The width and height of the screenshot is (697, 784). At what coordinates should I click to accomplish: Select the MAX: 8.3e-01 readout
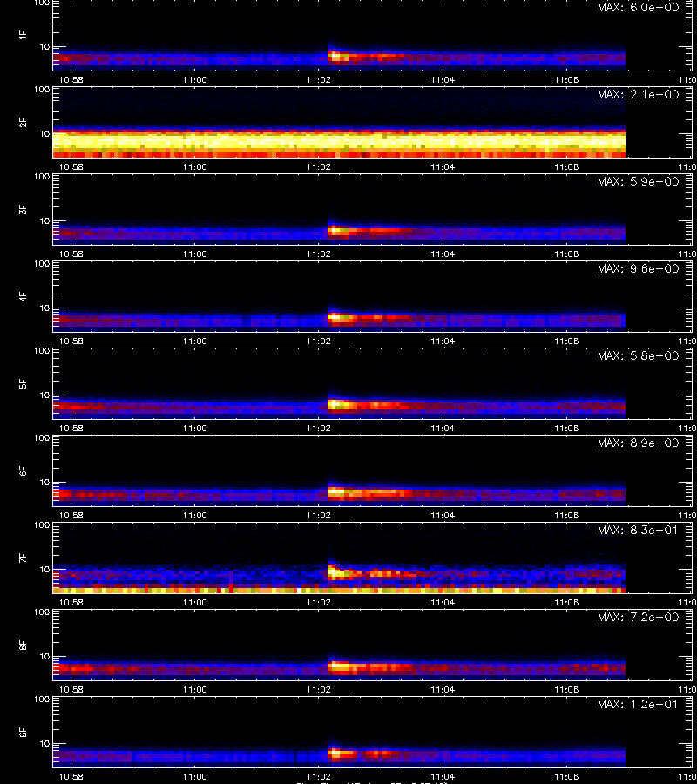(x=639, y=530)
